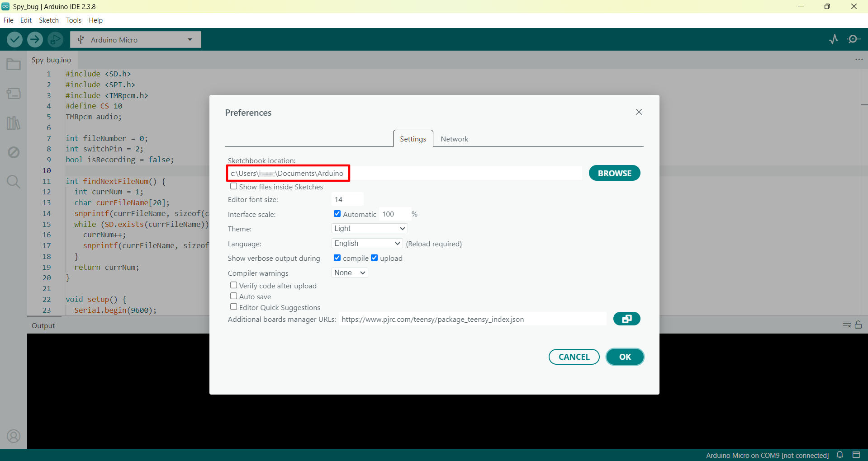
Task: Click the CANCEL button
Action: pyautogui.click(x=574, y=357)
